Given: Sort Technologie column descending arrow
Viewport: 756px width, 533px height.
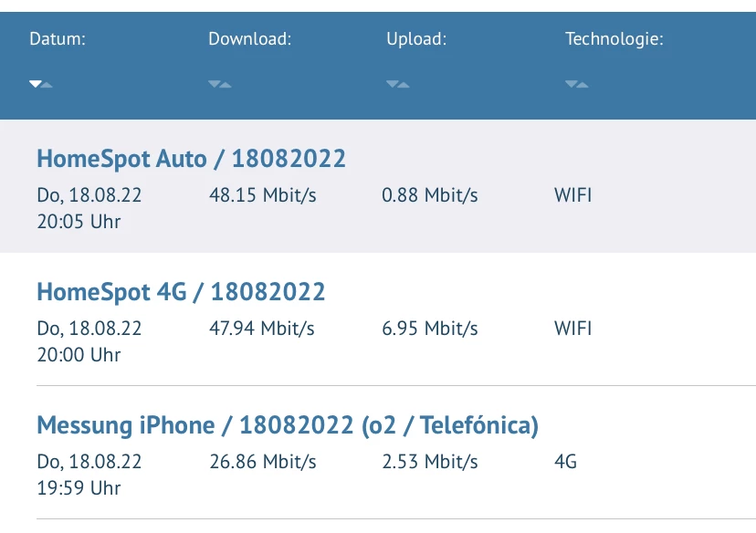Looking at the screenshot, I should (571, 84).
